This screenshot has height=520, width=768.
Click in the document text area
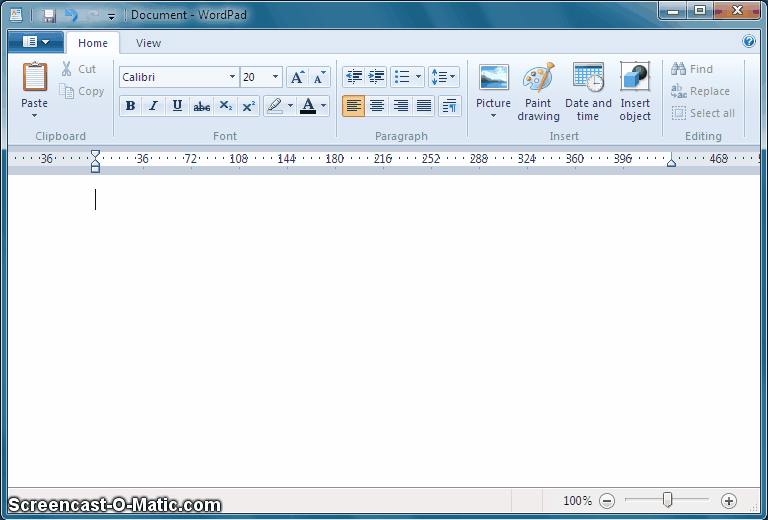click(x=384, y=331)
